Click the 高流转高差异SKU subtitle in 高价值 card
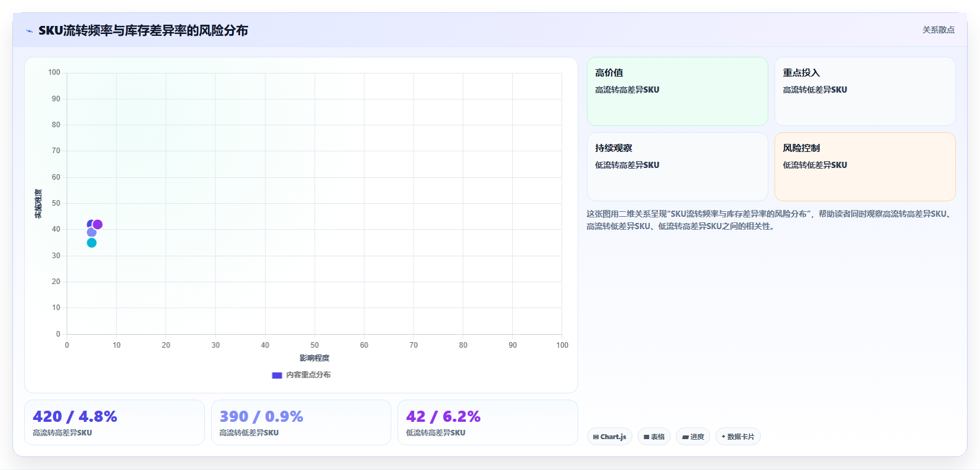Viewport: 980px width, 470px height. tap(627, 90)
